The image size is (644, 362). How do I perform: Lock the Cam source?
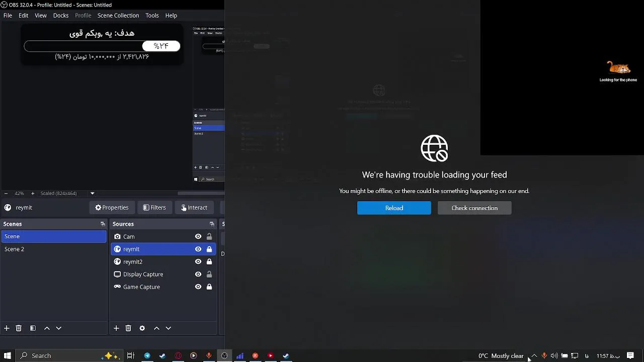[x=209, y=237]
